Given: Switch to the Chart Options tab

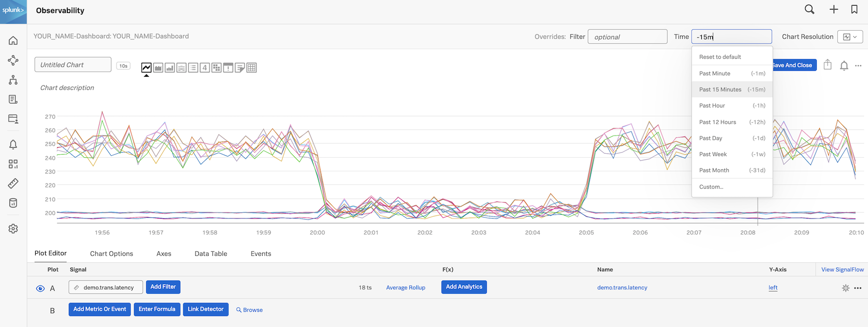Looking at the screenshot, I should [112, 254].
